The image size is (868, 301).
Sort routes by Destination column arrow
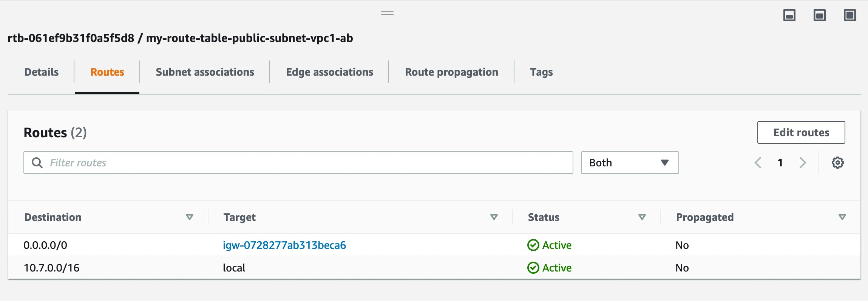coord(190,217)
